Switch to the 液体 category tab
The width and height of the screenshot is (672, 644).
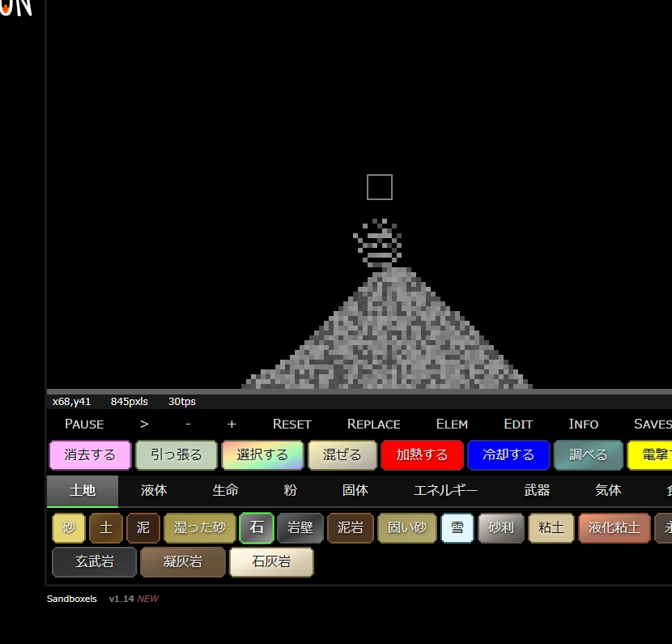click(x=154, y=491)
